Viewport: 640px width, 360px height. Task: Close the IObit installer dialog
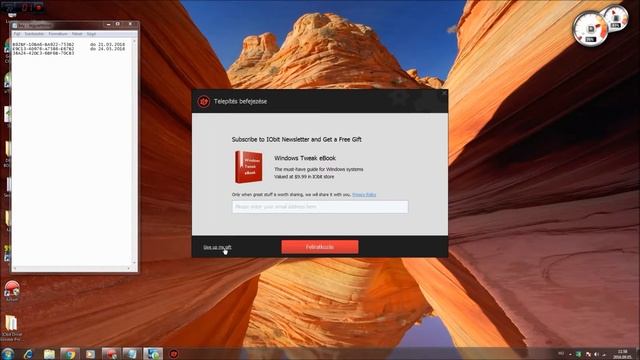pos(444,93)
